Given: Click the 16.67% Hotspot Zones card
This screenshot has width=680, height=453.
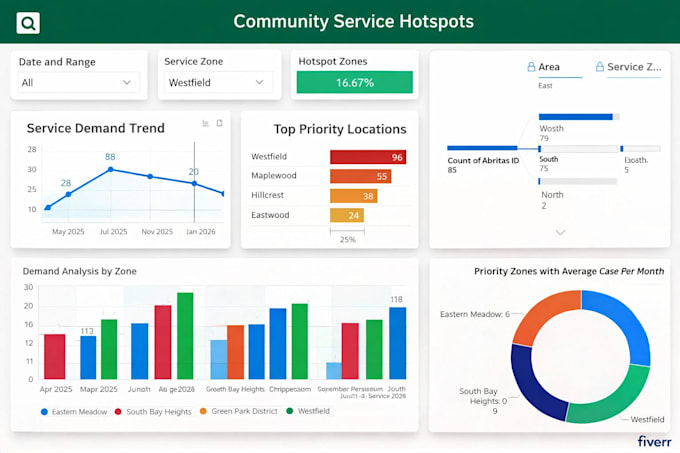Looking at the screenshot, I should (354, 82).
